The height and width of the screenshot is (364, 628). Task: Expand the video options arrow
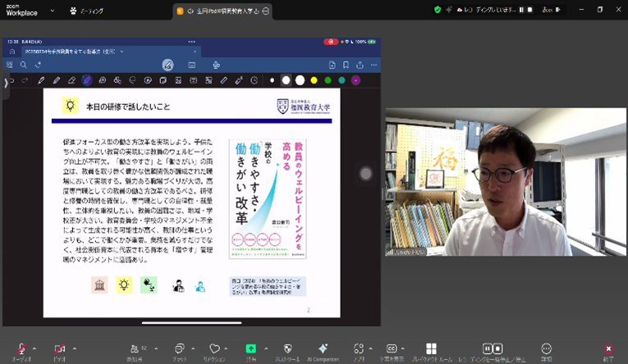[x=75, y=348]
